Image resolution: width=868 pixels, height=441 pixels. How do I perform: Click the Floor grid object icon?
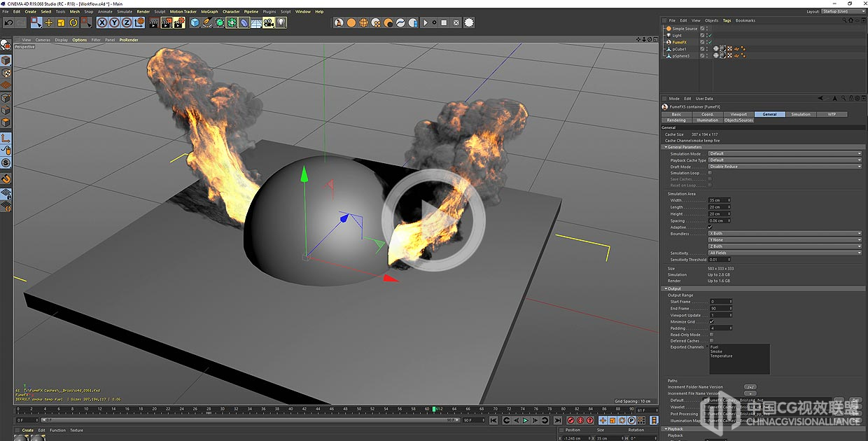coord(257,22)
